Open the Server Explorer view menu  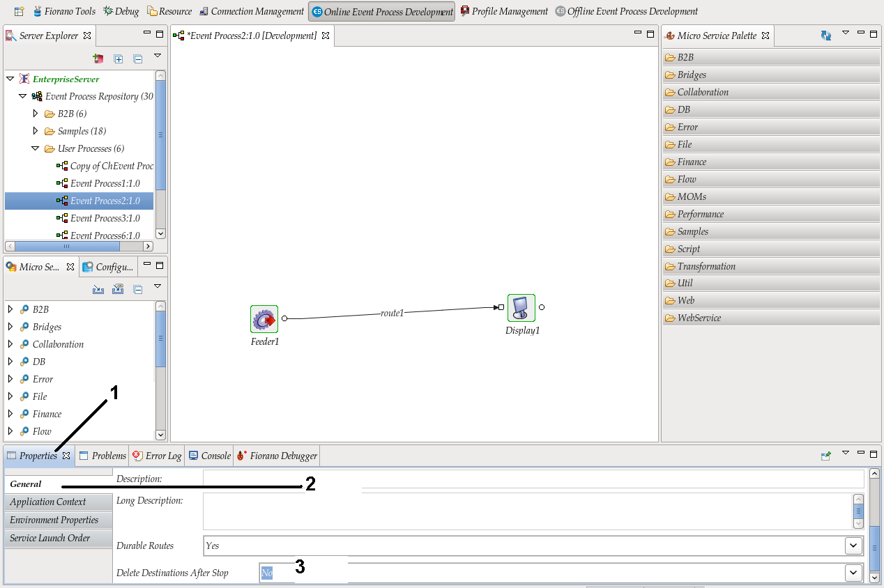[x=158, y=56]
